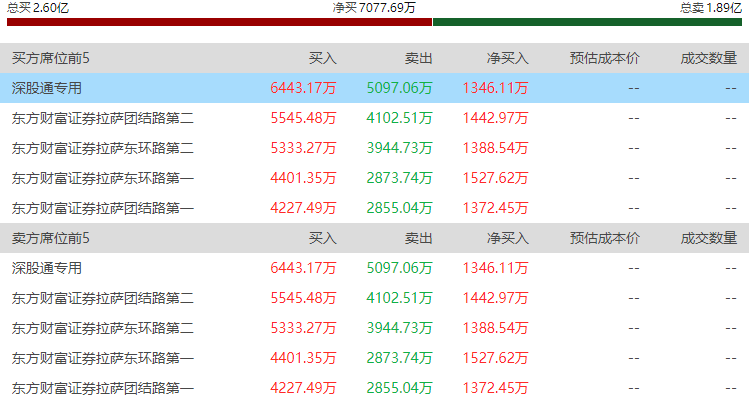Click 1527.62万 net buy in seller section

point(495,358)
